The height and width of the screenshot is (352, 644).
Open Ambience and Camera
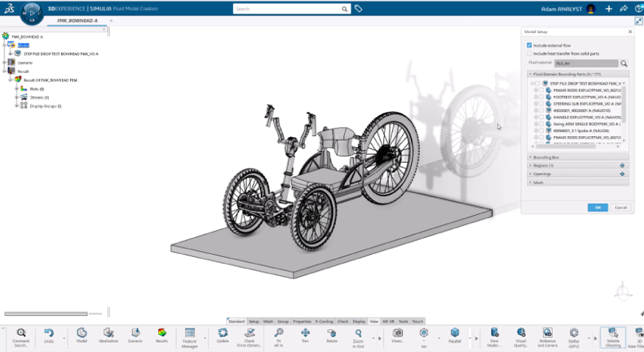click(x=547, y=337)
